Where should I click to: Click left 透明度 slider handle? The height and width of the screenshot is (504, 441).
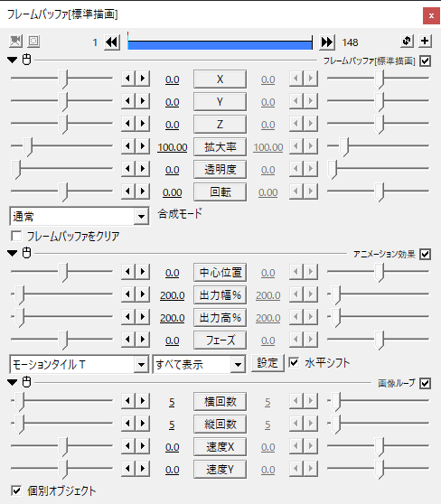pos(16,170)
